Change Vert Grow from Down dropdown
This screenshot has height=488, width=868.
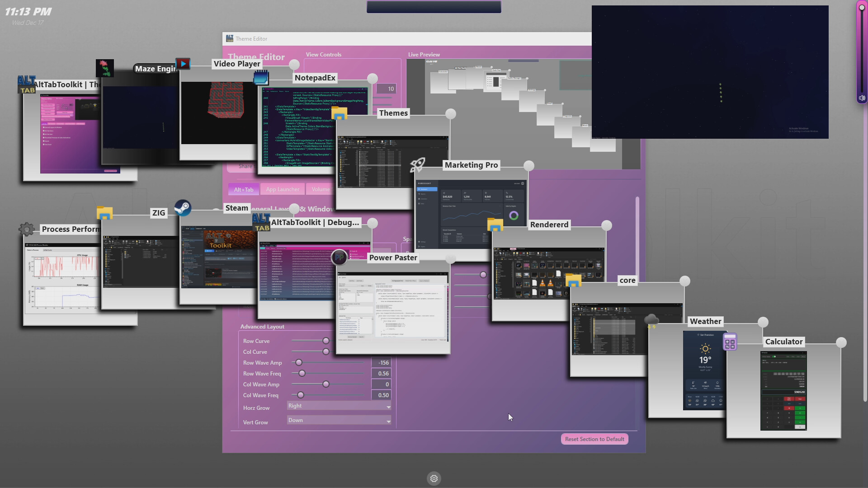click(x=339, y=421)
